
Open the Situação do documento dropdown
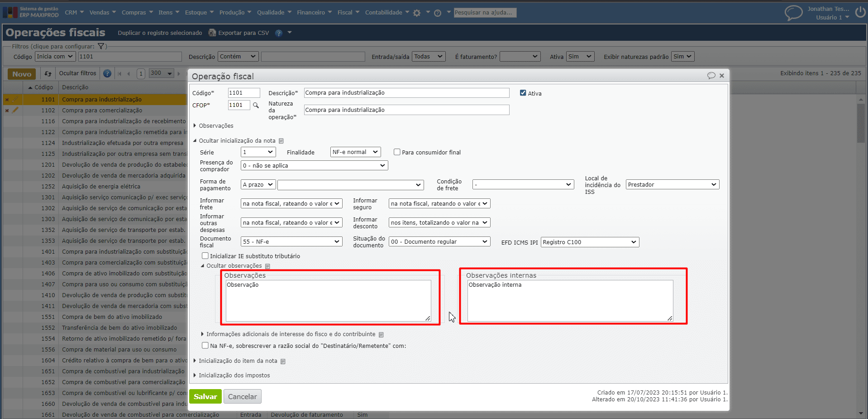[x=439, y=241]
